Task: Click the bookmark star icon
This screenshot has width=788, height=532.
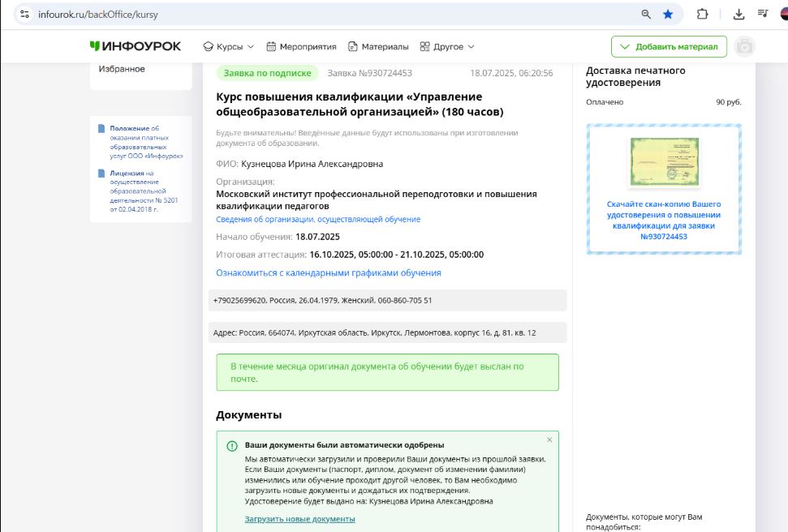Action: pyautogui.click(x=668, y=14)
